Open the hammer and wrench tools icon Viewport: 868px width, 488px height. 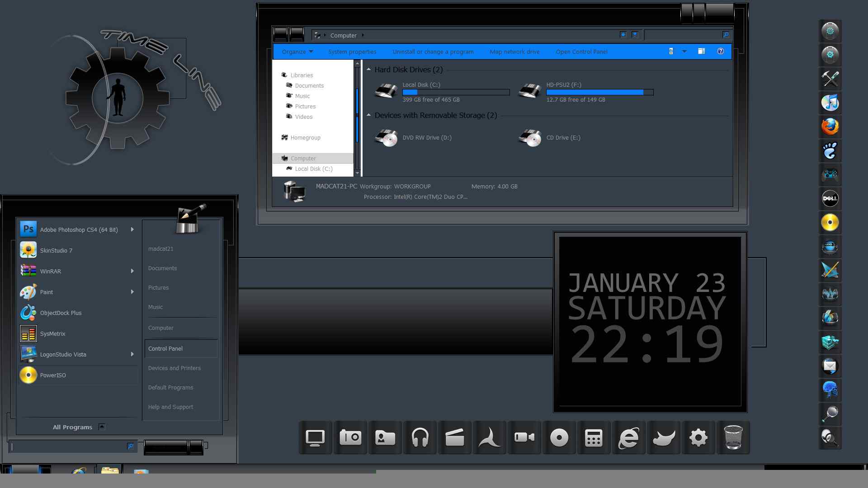pos(830,79)
